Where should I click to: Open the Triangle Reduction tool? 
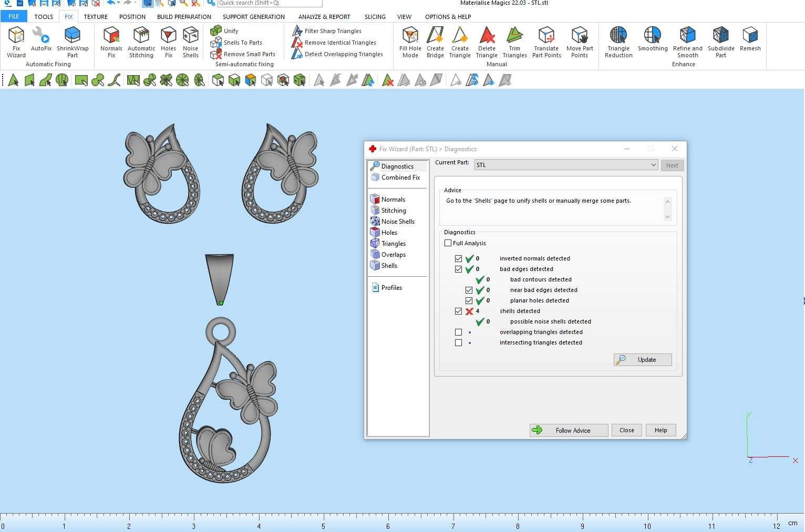[x=618, y=42]
